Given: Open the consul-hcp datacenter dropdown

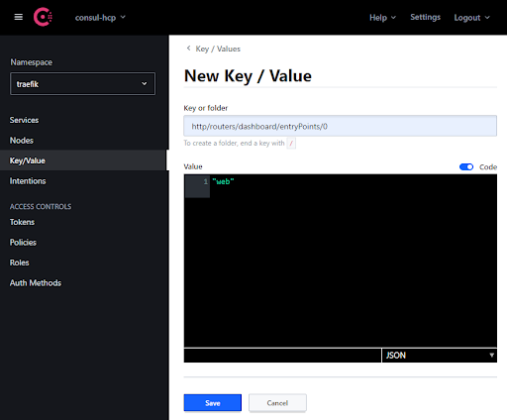Looking at the screenshot, I should (x=100, y=18).
